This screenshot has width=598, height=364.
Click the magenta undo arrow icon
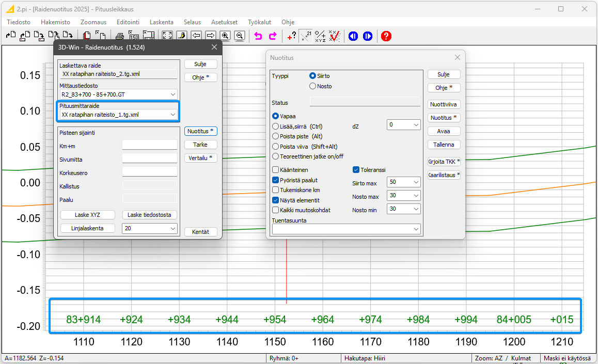pyautogui.click(x=258, y=36)
